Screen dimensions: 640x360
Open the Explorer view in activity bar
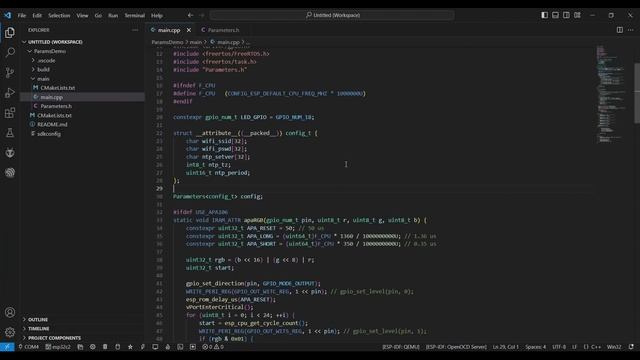(10, 33)
